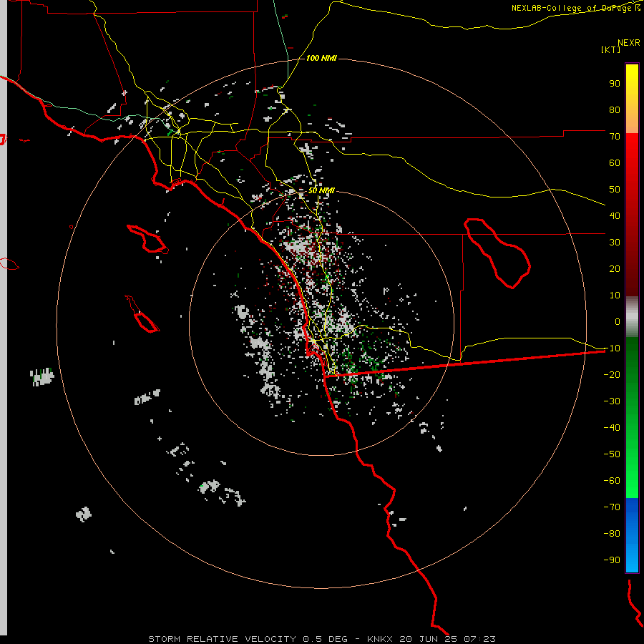Screen dimensions: 644x644
Task: Click the 90 knot scale label
Action: pyautogui.click(x=615, y=84)
